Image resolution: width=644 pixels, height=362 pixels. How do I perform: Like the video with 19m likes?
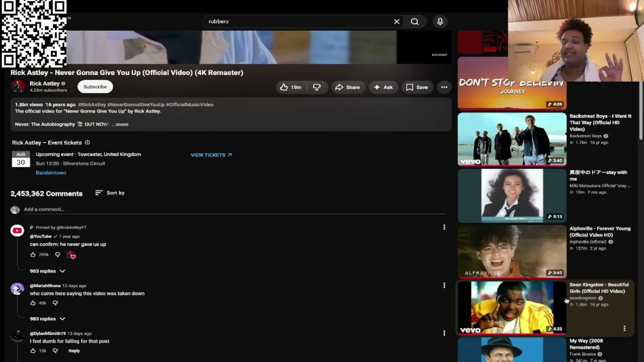[291, 87]
